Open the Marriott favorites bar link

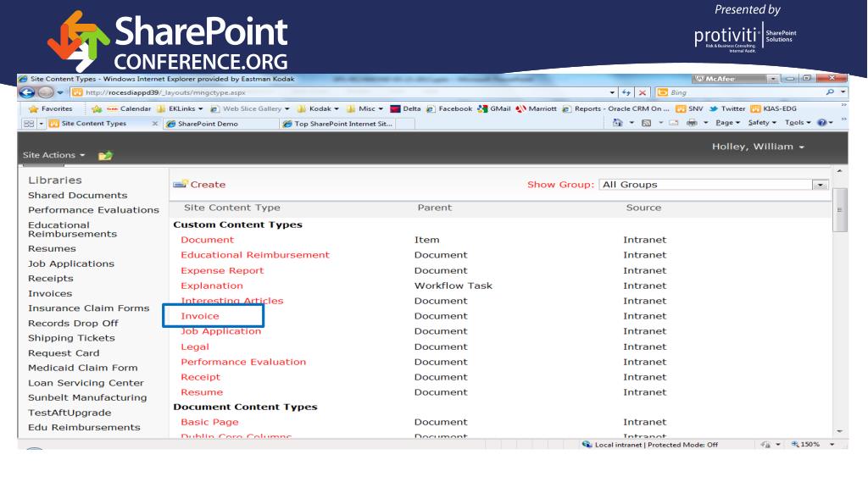536,108
